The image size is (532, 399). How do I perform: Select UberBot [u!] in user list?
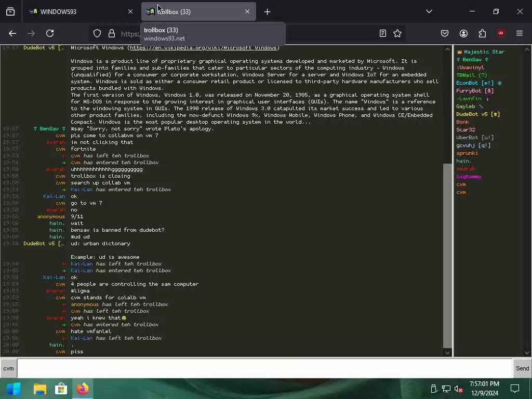click(475, 138)
